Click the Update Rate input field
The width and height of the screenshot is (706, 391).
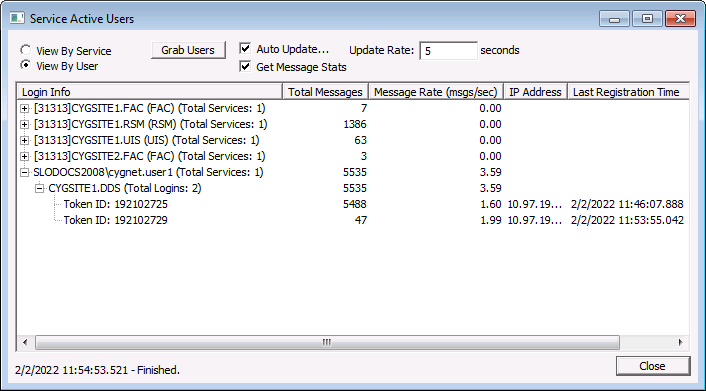448,50
